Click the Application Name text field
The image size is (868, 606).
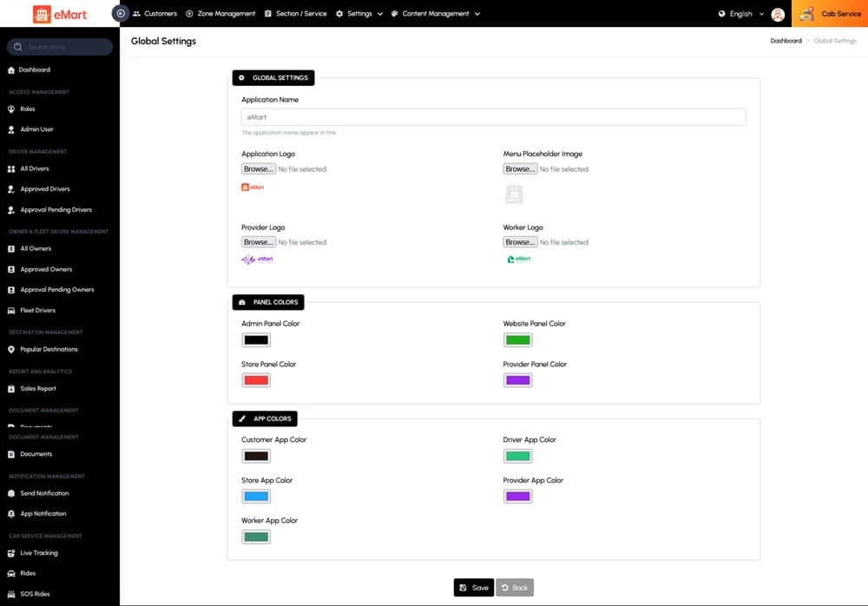pyautogui.click(x=493, y=117)
